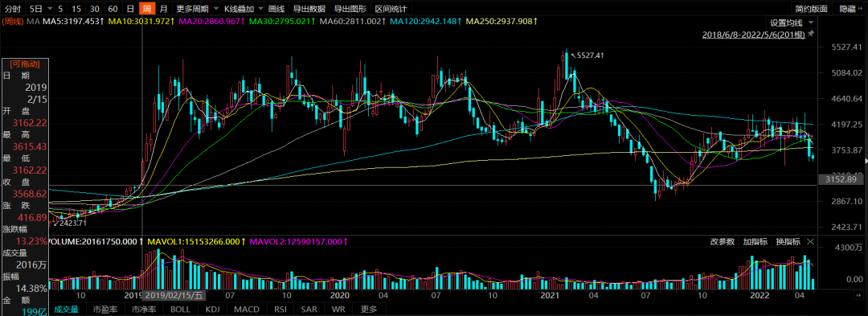Click 换指标 to switch indicator
Screen dimensions: 868x316
coord(788,242)
